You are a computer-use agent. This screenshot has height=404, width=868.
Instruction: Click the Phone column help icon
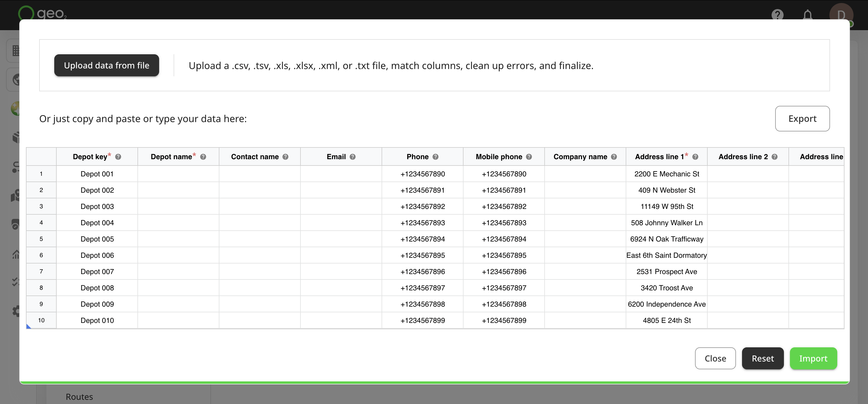[x=435, y=157]
